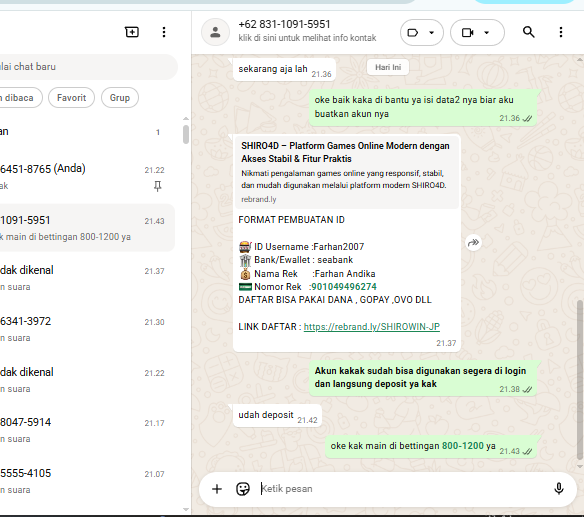Open the chat ending 6341-3972
584x517 pixels.
pyautogui.click(x=88, y=329)
